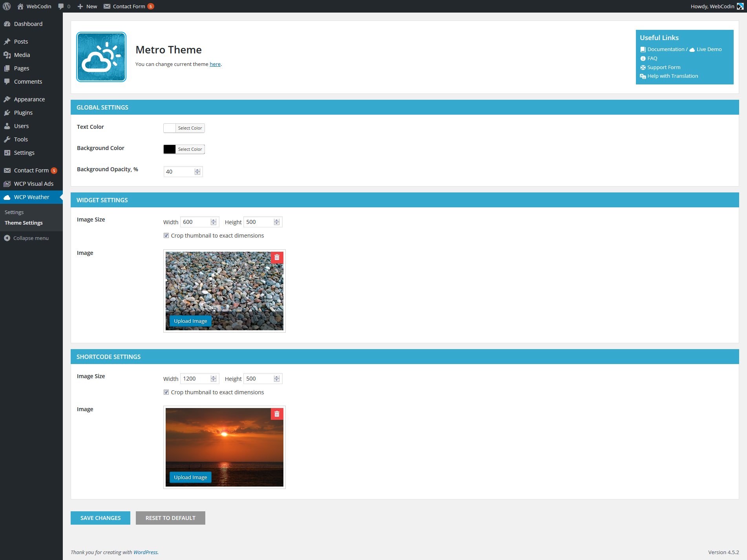This screenshot has height=560, width=747.
Task: Click the Posts pin icon
Action: (7, 42)
